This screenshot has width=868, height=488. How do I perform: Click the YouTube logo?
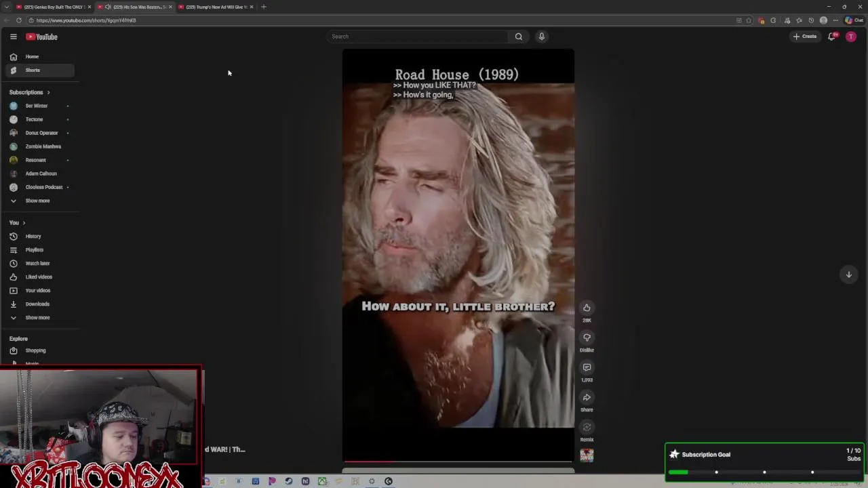[x=42, y=37]
